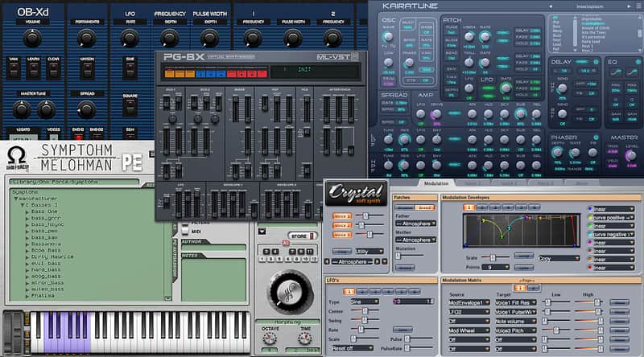Click black down-arrow button left of STORE
Image resolution: width=644 pixels, height=357 pixels.
tap(262, 232)
